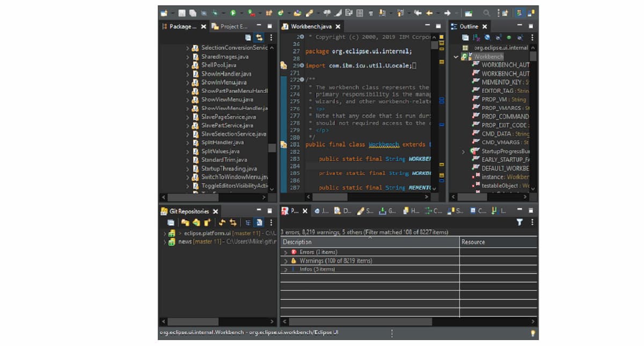Click the Debug bug icon in toolbar
644x346 pixels.
point(215,13)
